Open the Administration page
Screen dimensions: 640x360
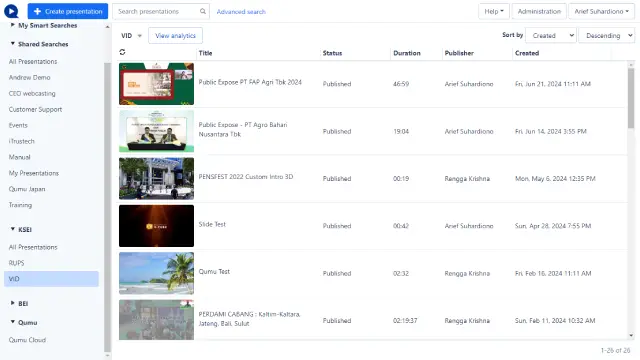(539, 11)
